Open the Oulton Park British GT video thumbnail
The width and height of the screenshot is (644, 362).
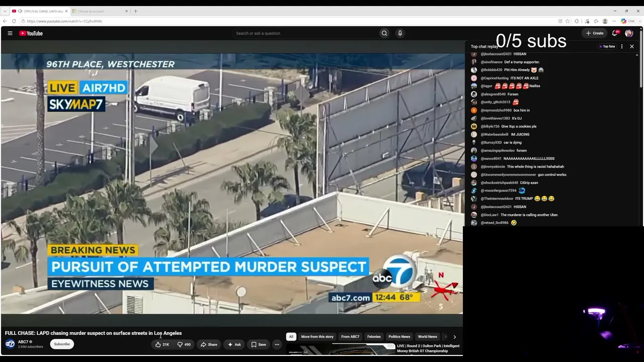tap(341, 349)
